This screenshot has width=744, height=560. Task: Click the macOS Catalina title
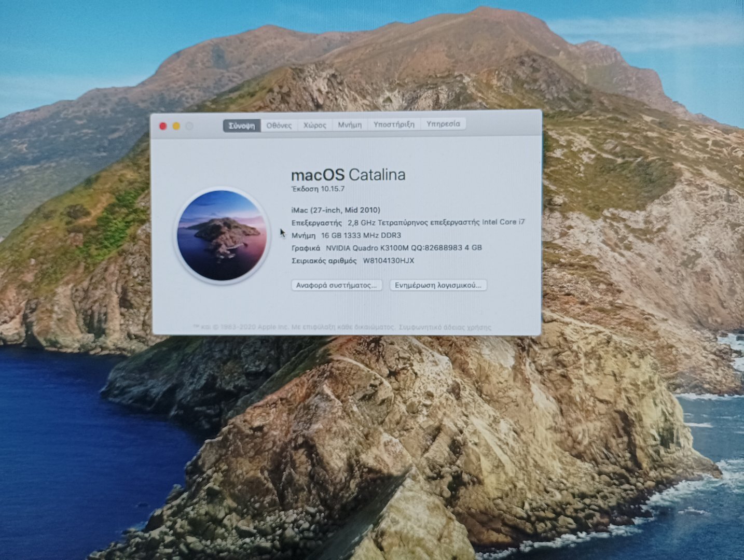coord(348,175)
